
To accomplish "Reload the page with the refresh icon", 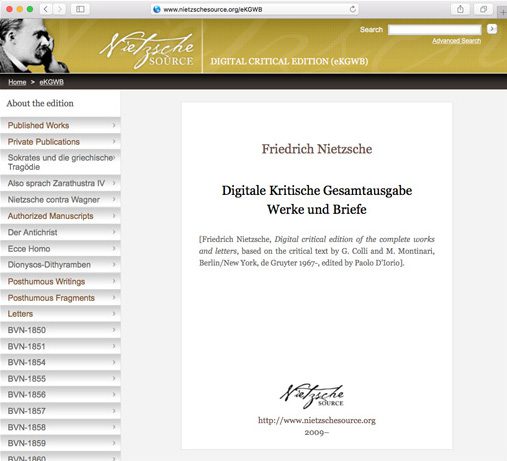I will click(352, 9).
